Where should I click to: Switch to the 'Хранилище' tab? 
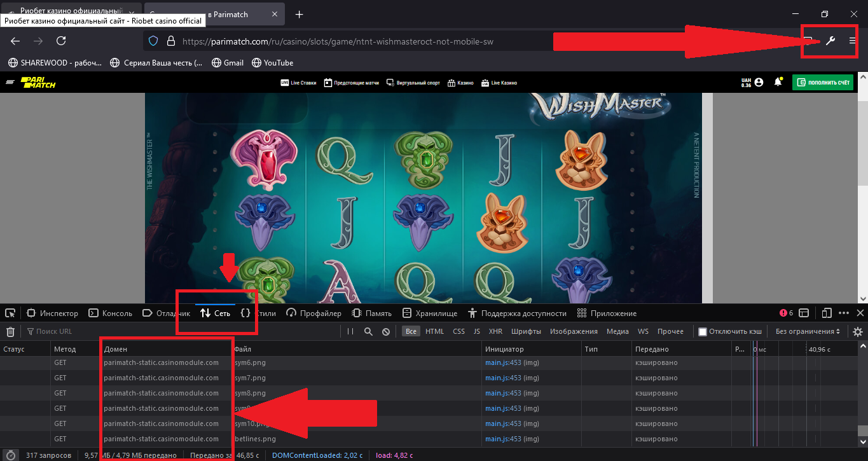tap(431, 313)
